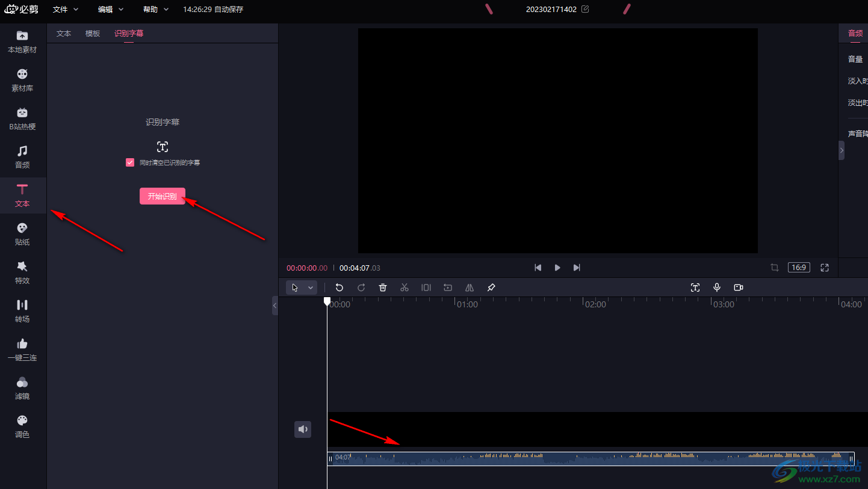This screenshot has height=489, width=868.
Task: Open the 编辑 edit menu
Action: 111,9
